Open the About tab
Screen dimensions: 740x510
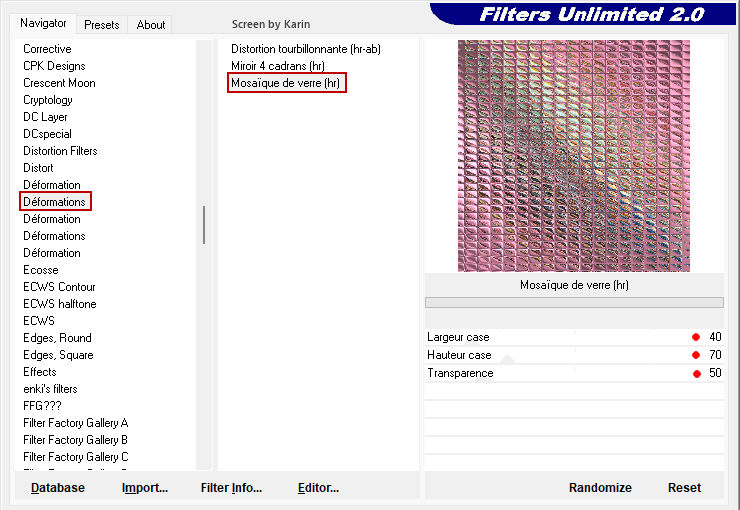coord(151,25)
